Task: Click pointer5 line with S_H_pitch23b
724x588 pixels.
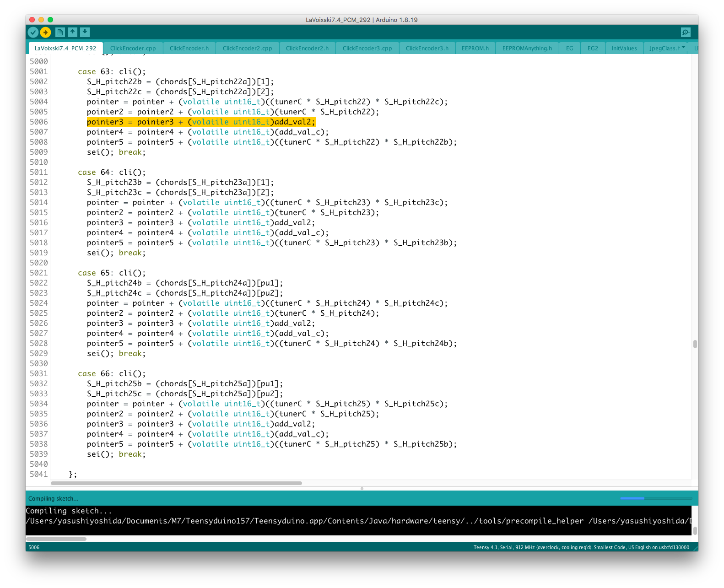Action: coord(272,243)
